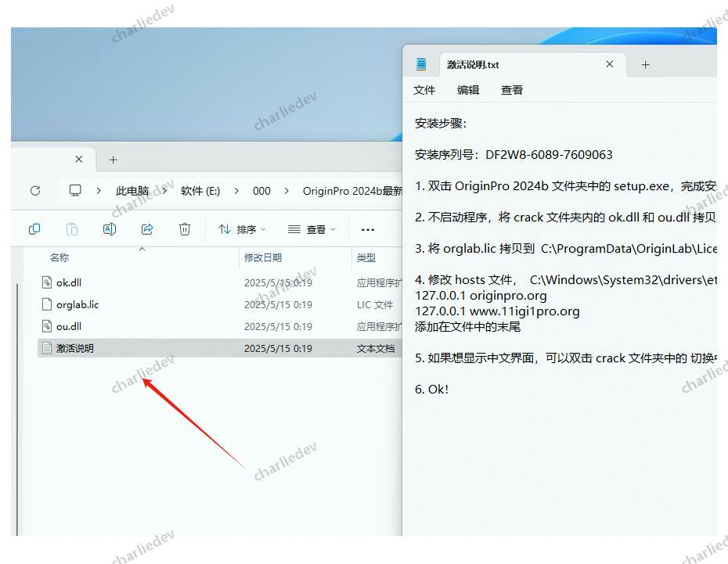This screenshot has height=564, width=728.
Task: Select the orglab.lic file name
Action: pyautogui.click(x=77, y=304)
